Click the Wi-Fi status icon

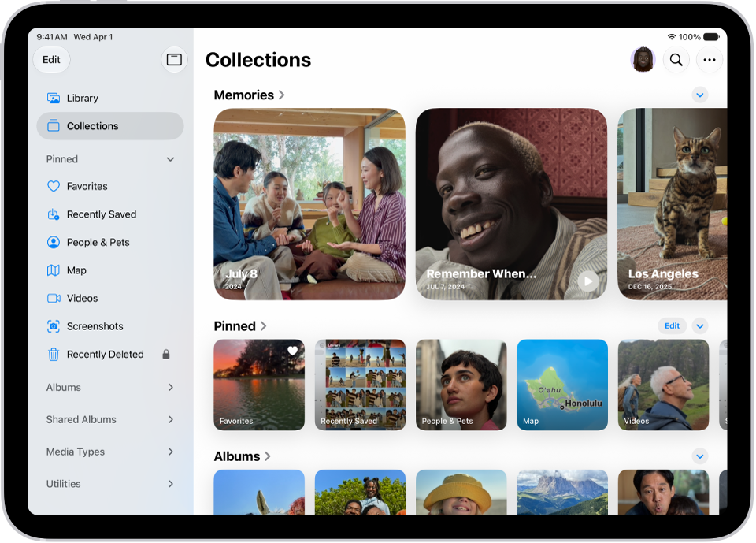[x=672, y=37]
